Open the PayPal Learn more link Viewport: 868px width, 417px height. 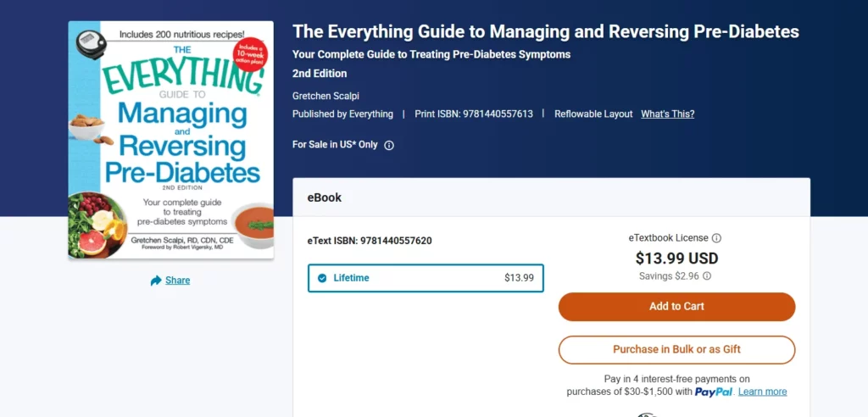click(762, 392)
